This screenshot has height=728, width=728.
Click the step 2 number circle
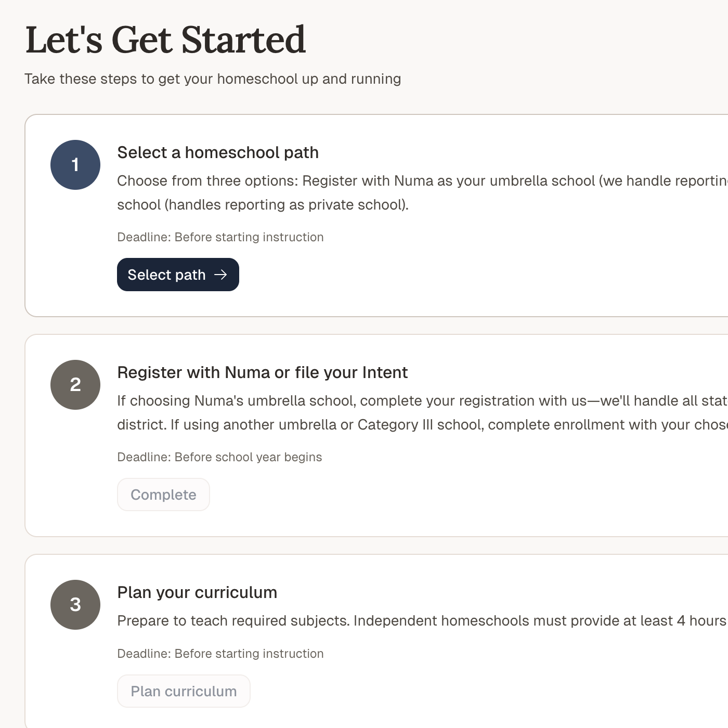(75, 385)
